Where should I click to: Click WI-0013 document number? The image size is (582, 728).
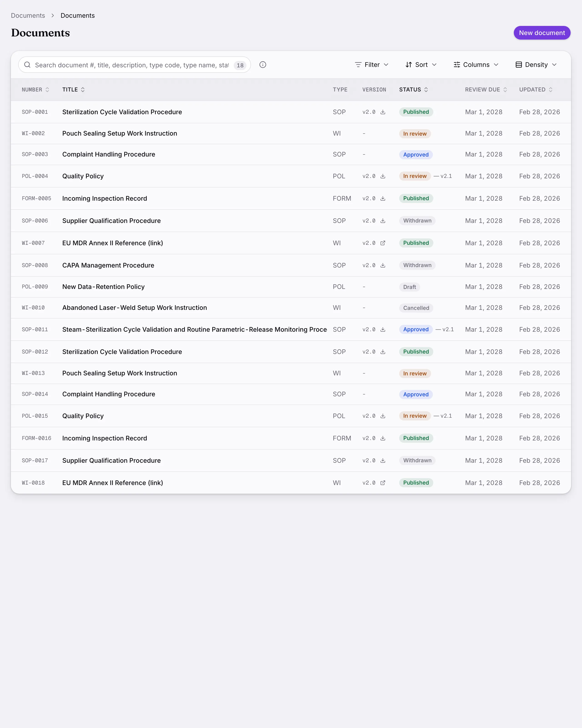(33, 374)
